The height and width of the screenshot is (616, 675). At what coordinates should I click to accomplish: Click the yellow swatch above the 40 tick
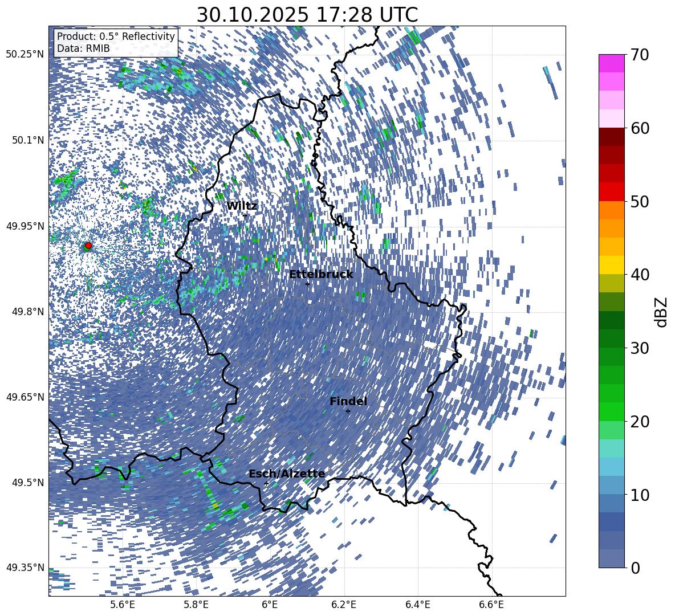(x=612, y=265)
